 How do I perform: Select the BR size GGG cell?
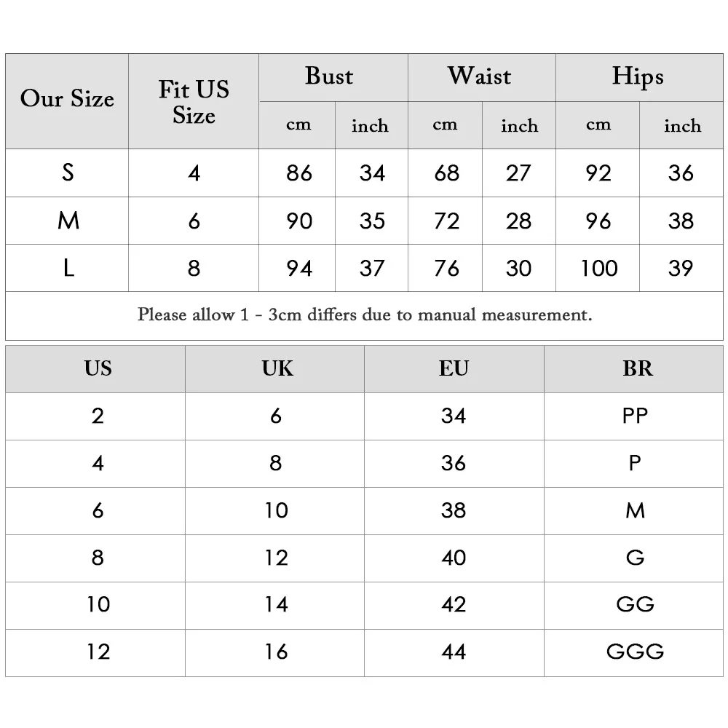click(x=634, y=653)
